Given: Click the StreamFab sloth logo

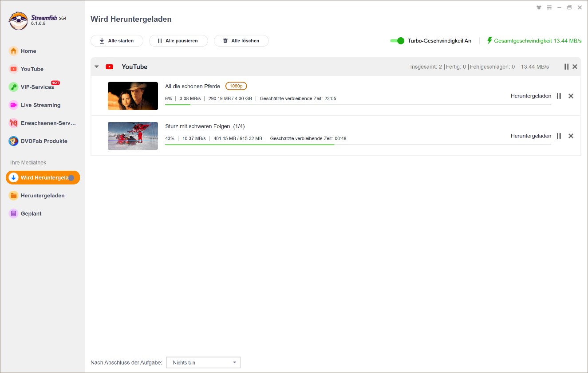Looking at the screenshot, I should pos(18,21).
